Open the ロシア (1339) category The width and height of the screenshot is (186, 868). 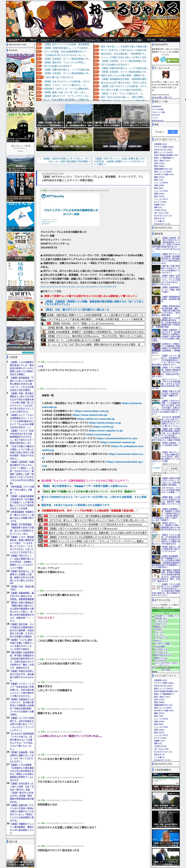160,202
